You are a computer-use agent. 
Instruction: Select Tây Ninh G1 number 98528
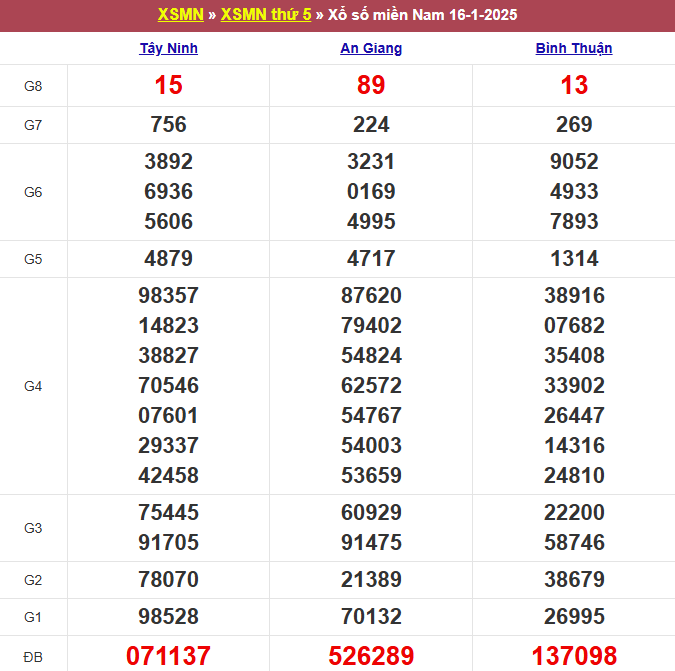pyautogui.click(x=169, y=616)
